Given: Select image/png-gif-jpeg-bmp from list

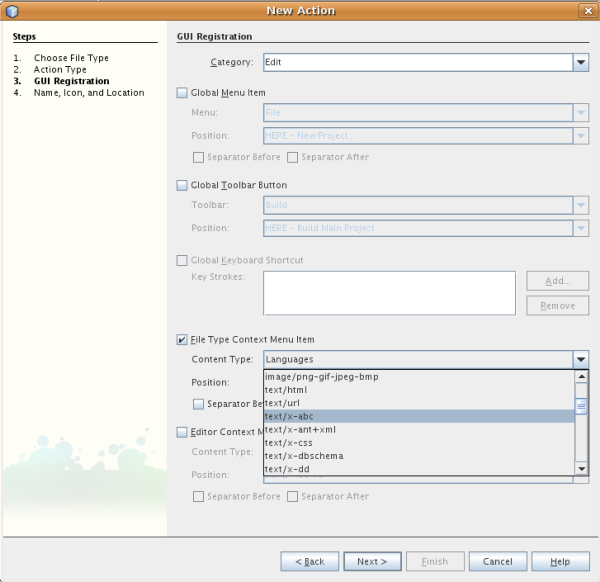Looking at the screenshot, I should coord(419,377).
